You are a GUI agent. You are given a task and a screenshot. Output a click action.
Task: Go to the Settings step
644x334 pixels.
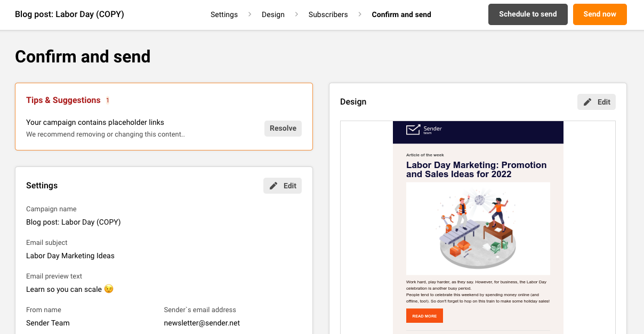tap(224, 14)
